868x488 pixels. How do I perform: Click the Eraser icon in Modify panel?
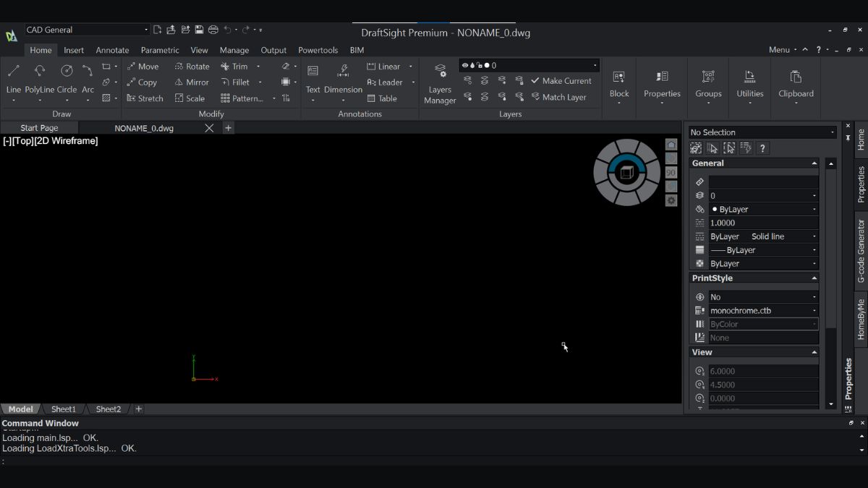click(x=286, y=67)
